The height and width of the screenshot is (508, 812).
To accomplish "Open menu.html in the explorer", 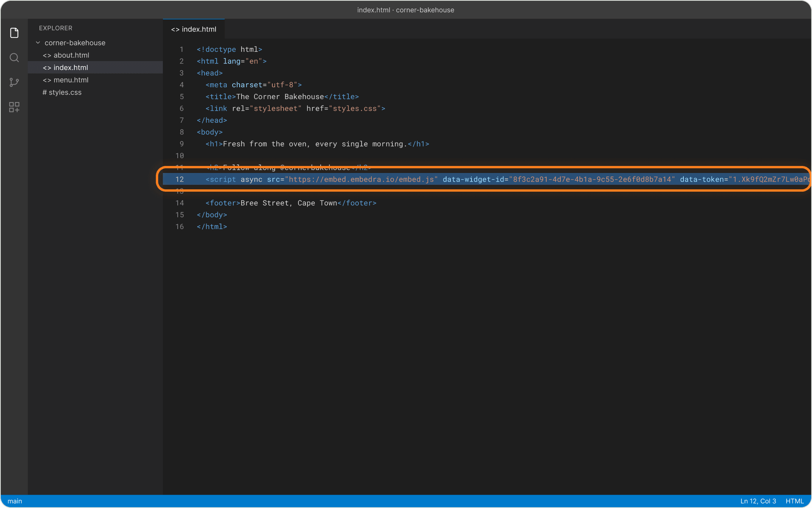I will [x=95, y=80].
